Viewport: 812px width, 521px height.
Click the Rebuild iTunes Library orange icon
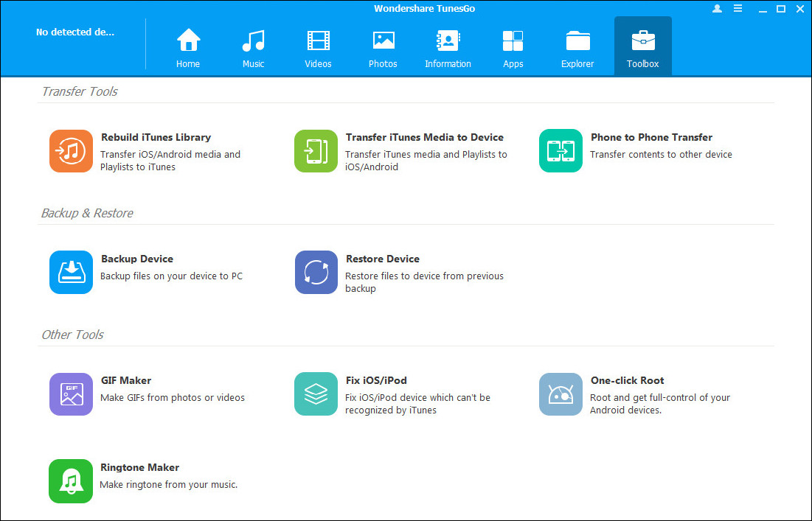click(x=71, y=151)
